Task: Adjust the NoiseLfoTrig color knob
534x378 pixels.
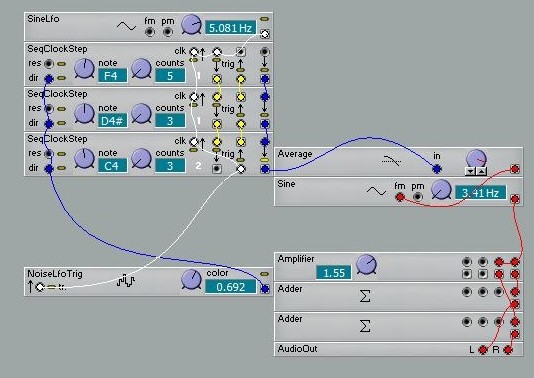Action: pyautogui.click(x=191, y=280)
